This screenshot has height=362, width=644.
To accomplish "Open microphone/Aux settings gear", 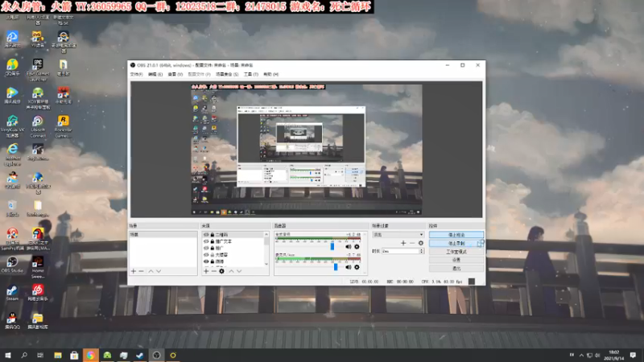I will [357, 267].
